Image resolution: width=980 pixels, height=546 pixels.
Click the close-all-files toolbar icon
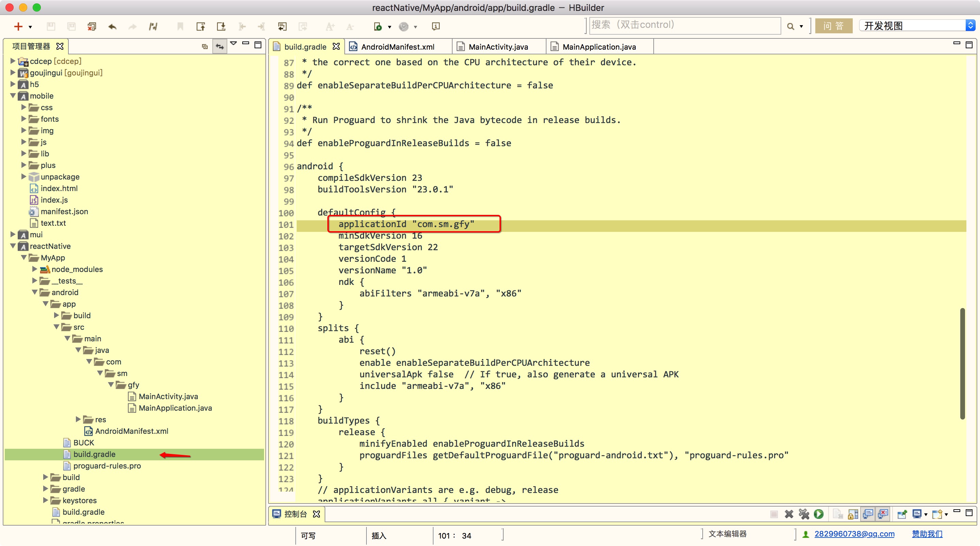tap(92, 26)
